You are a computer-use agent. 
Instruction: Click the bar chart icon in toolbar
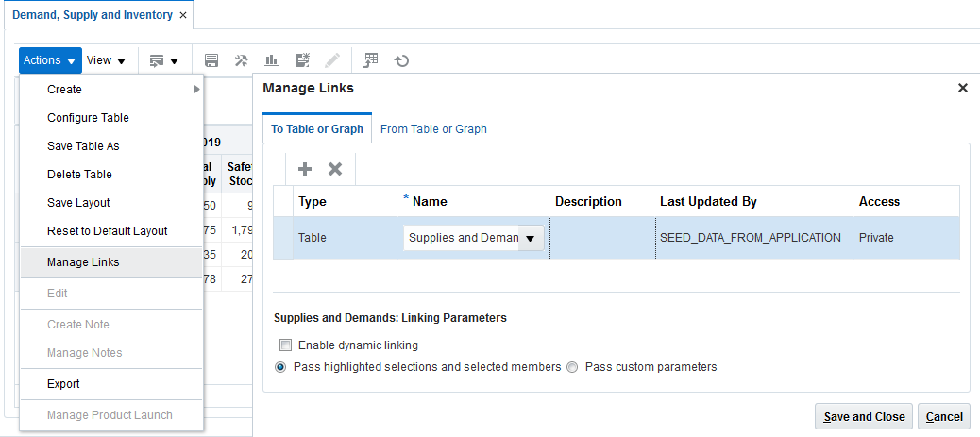coord(271,60)
